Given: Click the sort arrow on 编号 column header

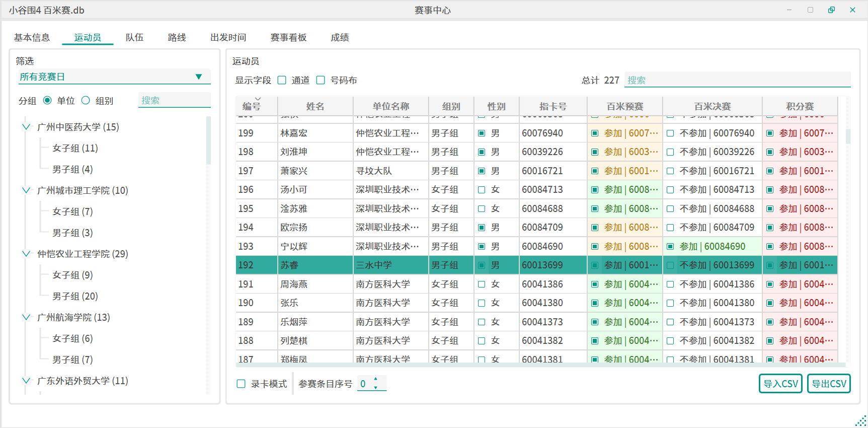Looking at the screenshot, I should 258,99.
